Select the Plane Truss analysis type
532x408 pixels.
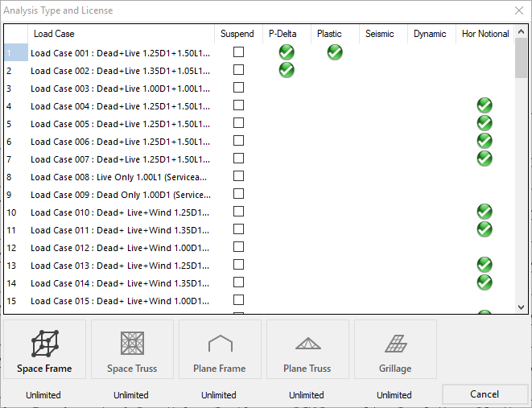[x=307, y=349]
